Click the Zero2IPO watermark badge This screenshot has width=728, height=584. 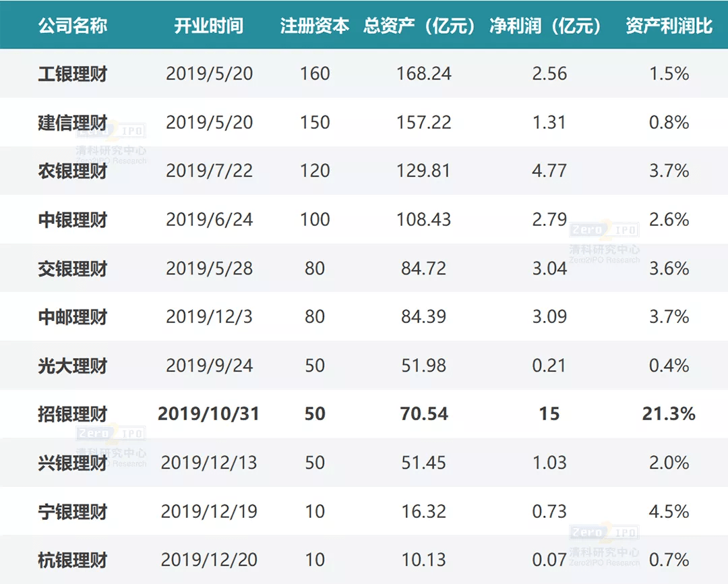[604, 229]
